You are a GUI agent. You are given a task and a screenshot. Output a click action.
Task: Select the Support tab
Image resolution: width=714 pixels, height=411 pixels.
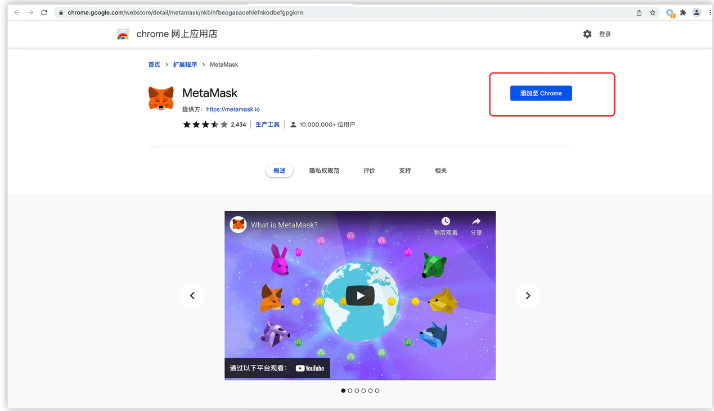click(x=405, y=171)
